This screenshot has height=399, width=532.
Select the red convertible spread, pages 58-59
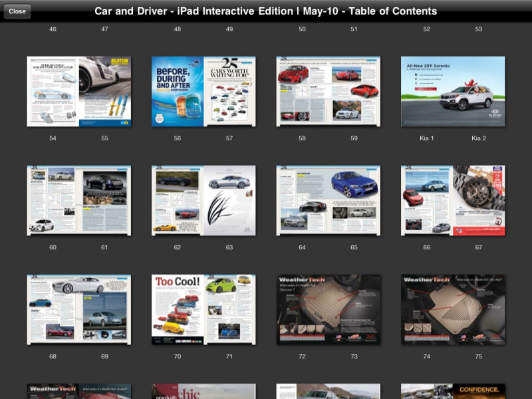pos(328,91)
